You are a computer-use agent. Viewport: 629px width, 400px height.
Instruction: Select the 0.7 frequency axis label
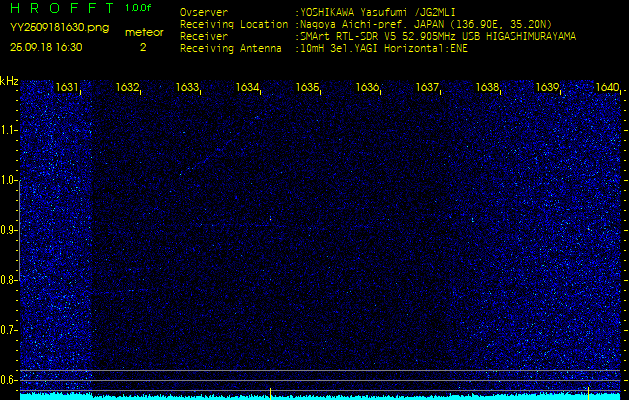8,330
